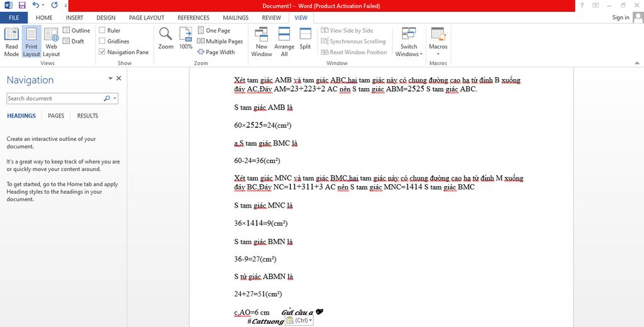Enable the Ruler checkbox
644x327 pixels.
click(103, 30)
